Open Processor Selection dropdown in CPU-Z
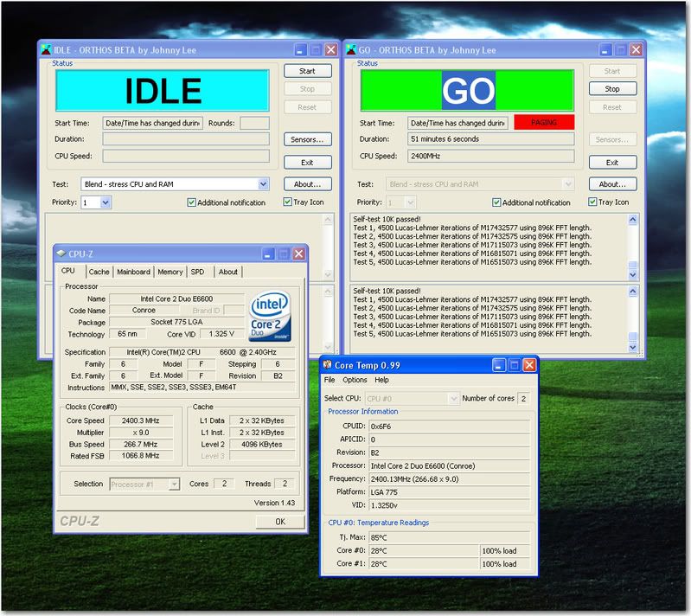The height and width of the screenshot is (616, 691). point(175,484)
